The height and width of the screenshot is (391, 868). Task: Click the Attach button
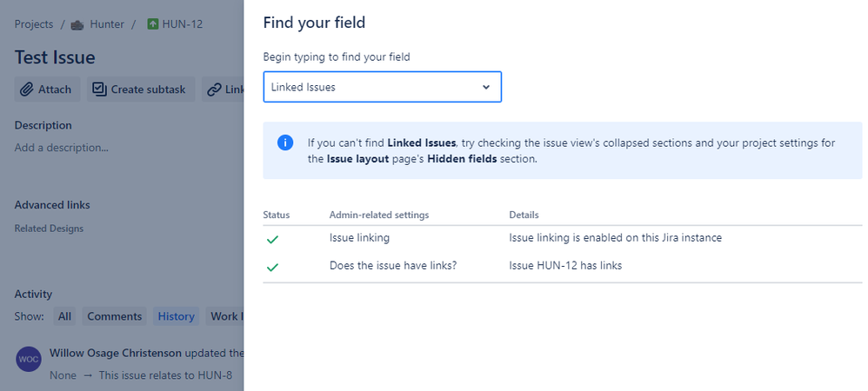pyautogui.click(x=47, y=89)
